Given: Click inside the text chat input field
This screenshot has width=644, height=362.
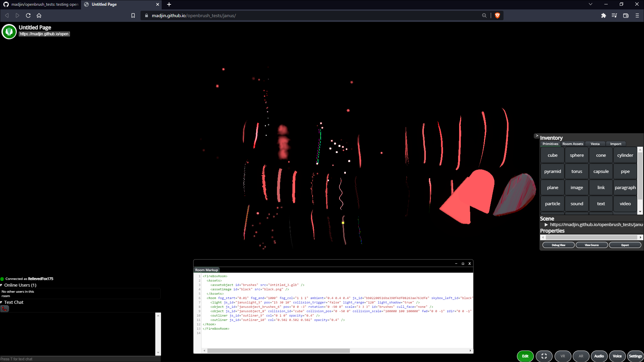Looking at the screenshot, I should [80, 359].
